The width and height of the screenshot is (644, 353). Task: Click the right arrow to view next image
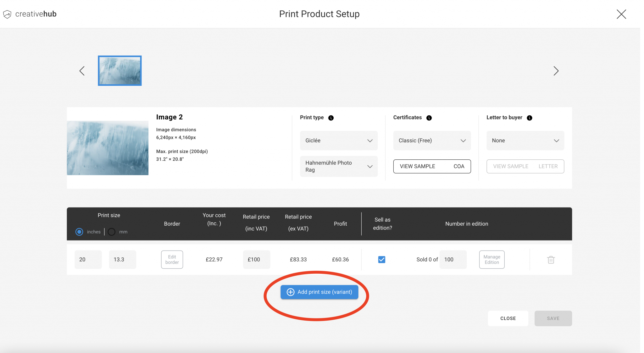coord(556,71)
